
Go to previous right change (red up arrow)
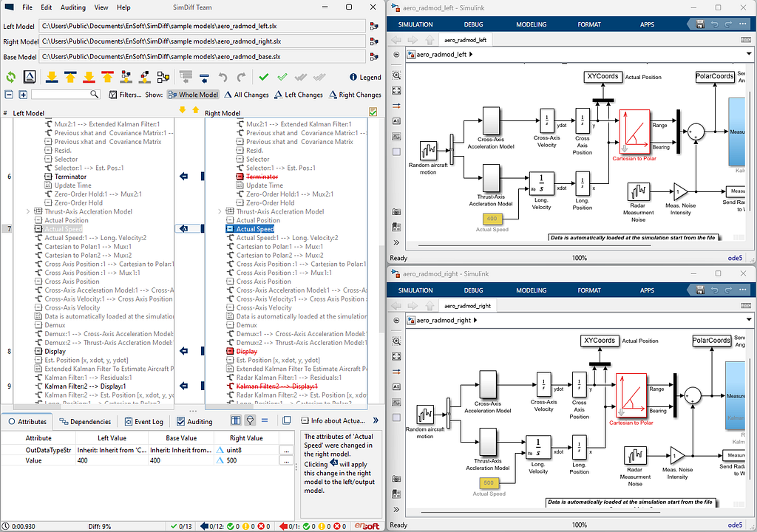pos(108,77)
